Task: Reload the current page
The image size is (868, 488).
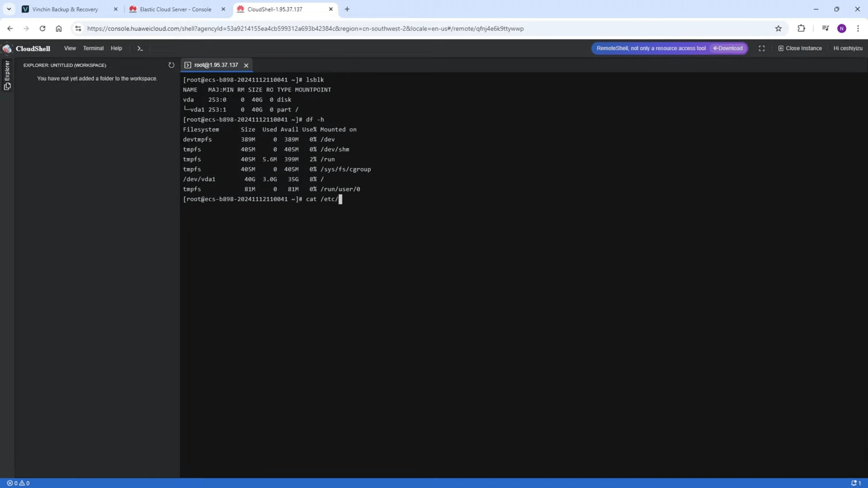Action: click(42, 28)
